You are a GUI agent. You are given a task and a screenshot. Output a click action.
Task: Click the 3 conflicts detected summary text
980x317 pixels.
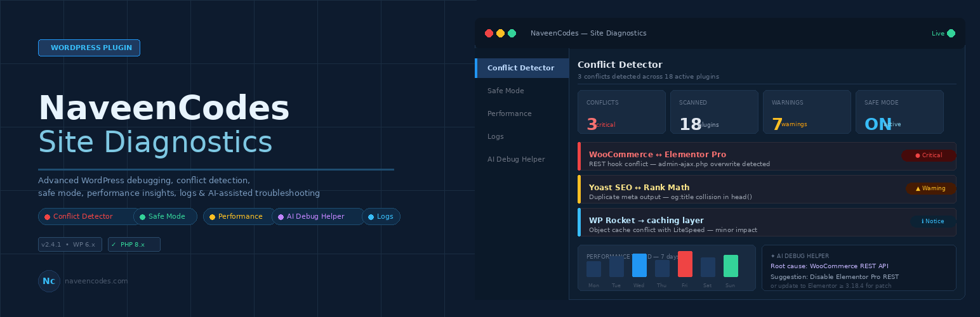click(x=648, y=76)
